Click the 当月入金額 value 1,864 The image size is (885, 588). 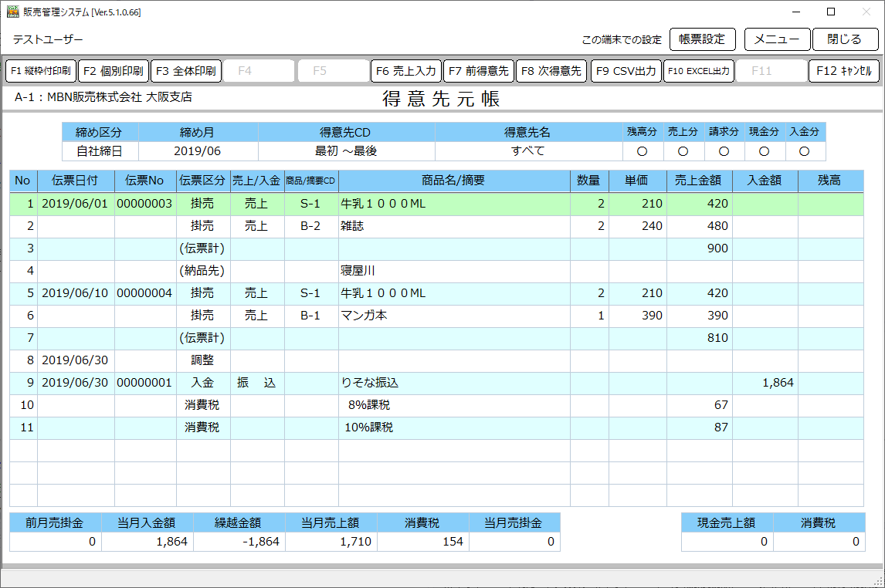[x=147, y=542]
